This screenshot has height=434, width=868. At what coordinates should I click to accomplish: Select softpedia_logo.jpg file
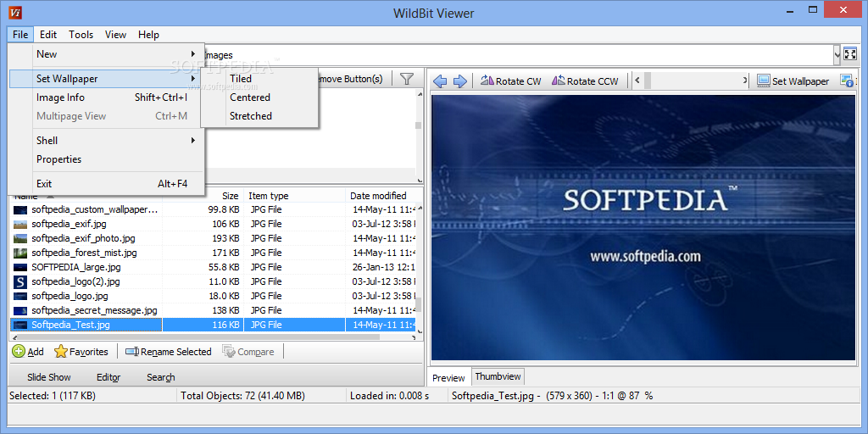(x=213, y=296)
